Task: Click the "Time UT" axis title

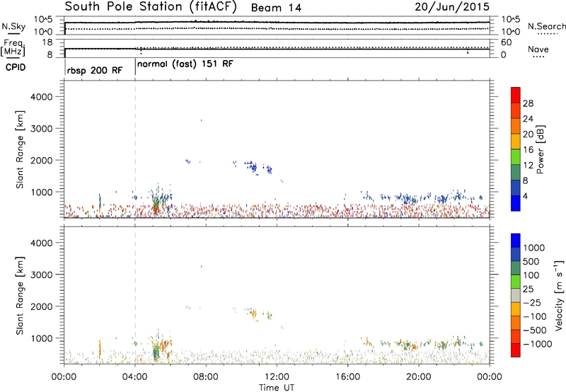Action: (x=277, y=388)
